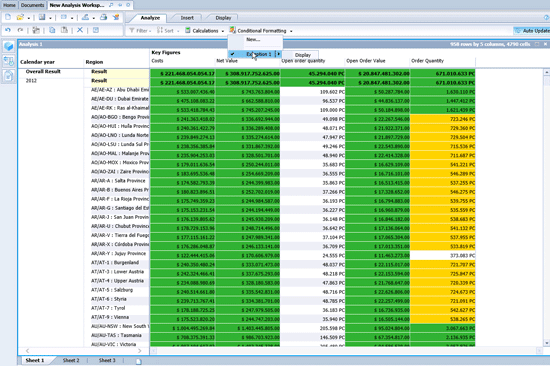Click the Open folder icon
Viewport: 550px width, 366px height.
20,17
